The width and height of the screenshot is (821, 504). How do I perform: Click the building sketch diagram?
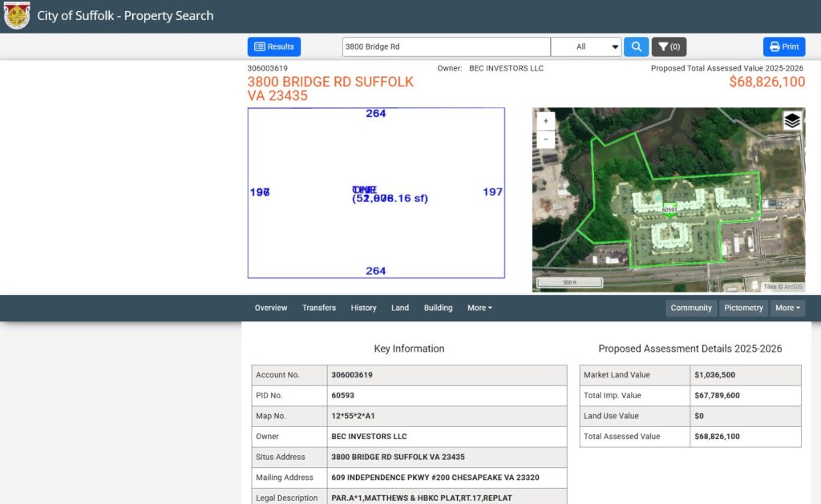pyautogui.click(x=376, y=192)
